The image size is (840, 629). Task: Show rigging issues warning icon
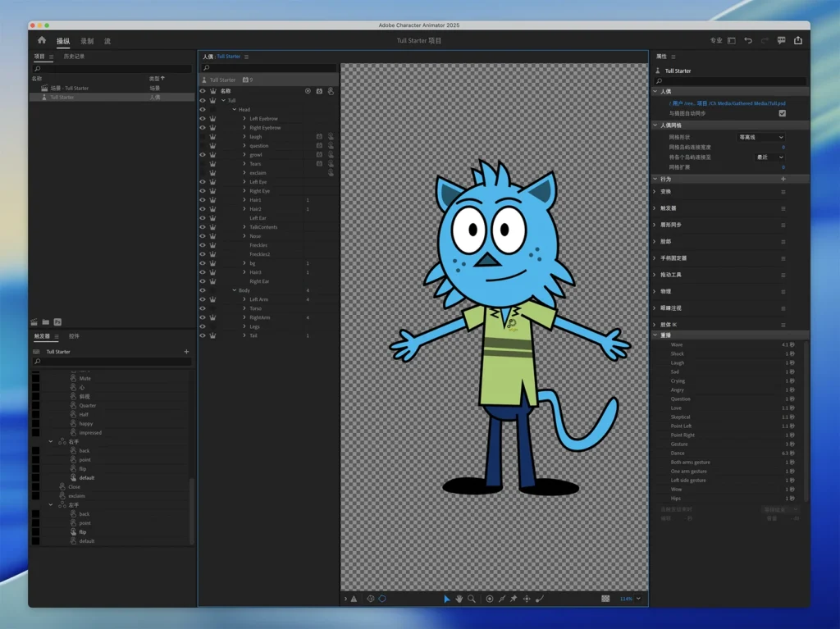point(354,599)
